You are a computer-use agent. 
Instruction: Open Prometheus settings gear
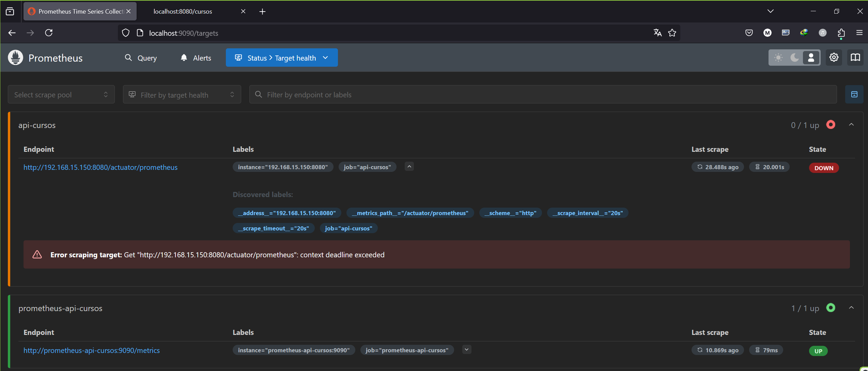pyautogui.click(x=834, y=58)
